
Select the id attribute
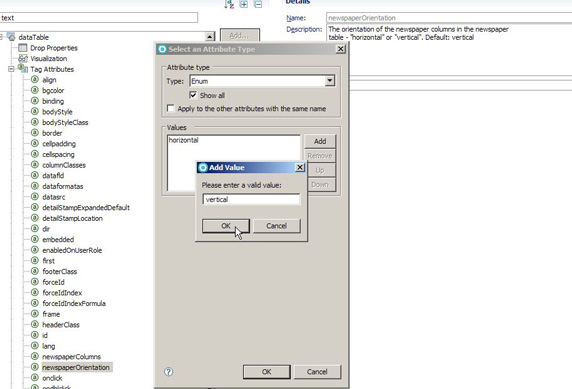point(45,335)
